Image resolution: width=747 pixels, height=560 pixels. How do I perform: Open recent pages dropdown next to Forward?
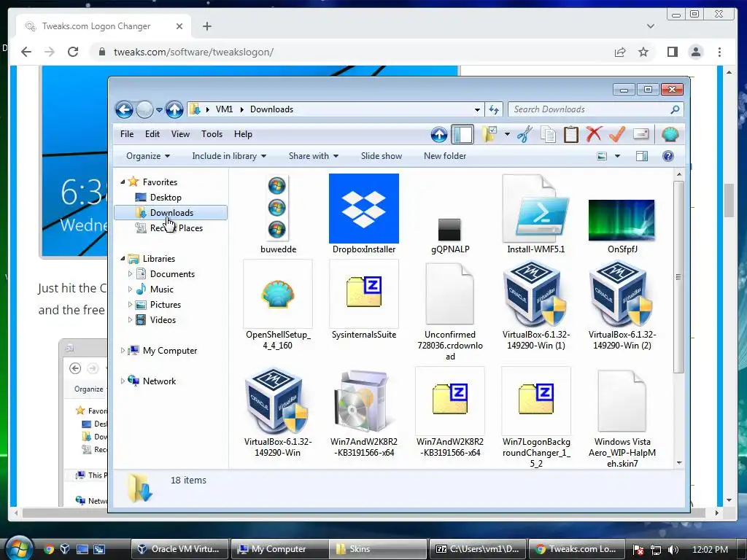coord(159,110)
